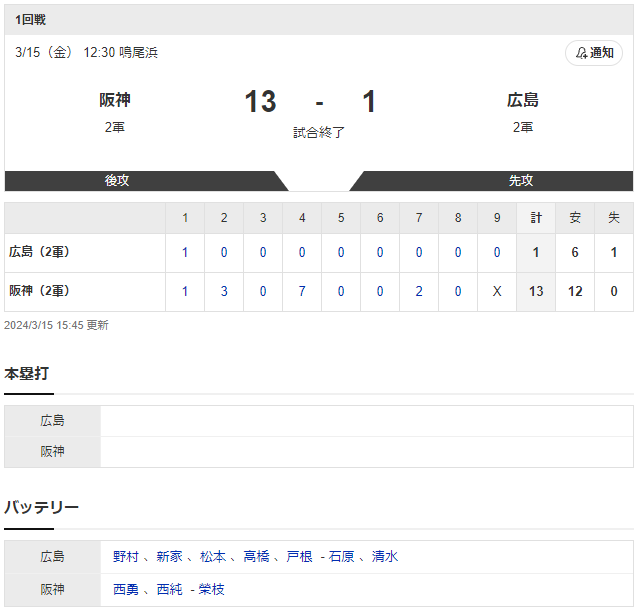Select 阪神 hits cell showing 12
Screen dimensions: 640x616
(x=577, y=292)
